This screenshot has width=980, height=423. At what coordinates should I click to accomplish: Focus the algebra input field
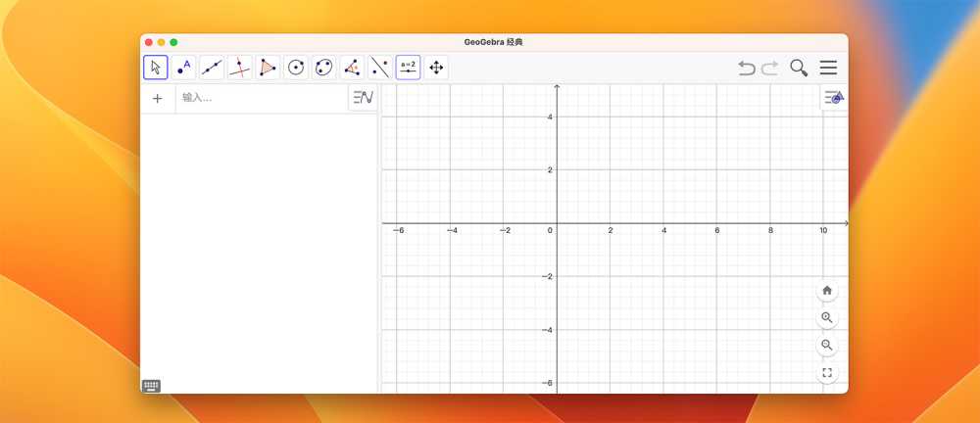click(x=262, y=98)
